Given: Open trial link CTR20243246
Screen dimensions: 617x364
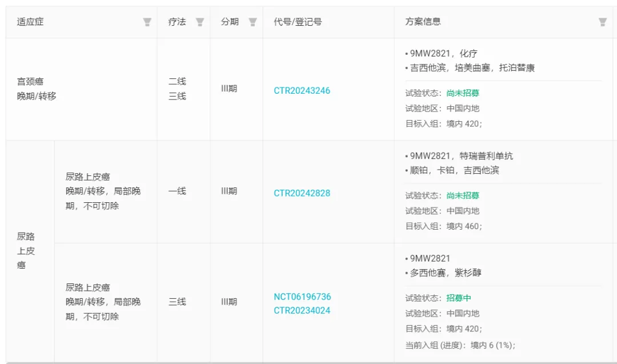Looking at the screenshot, I should coord(302,91).
